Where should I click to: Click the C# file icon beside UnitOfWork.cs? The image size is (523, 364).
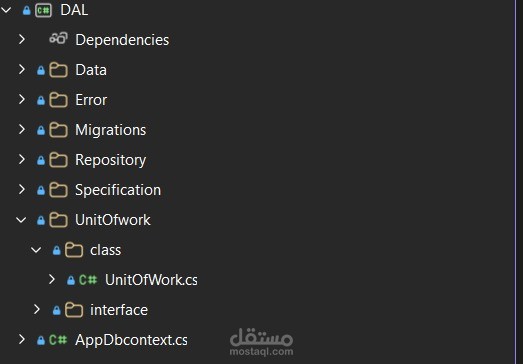[x=88, y=280]
